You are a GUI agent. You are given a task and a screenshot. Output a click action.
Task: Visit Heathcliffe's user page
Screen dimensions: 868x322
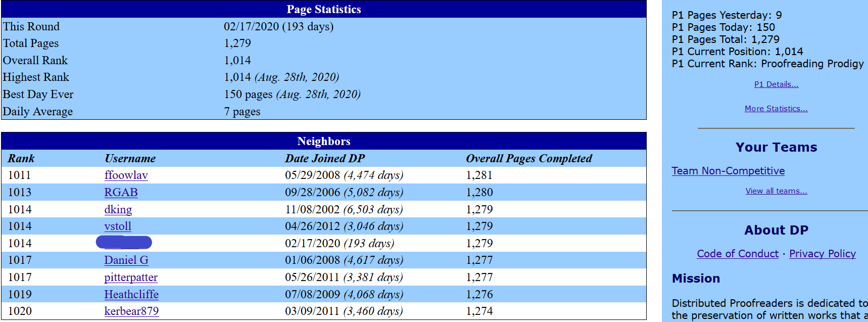tap(131, 295)
